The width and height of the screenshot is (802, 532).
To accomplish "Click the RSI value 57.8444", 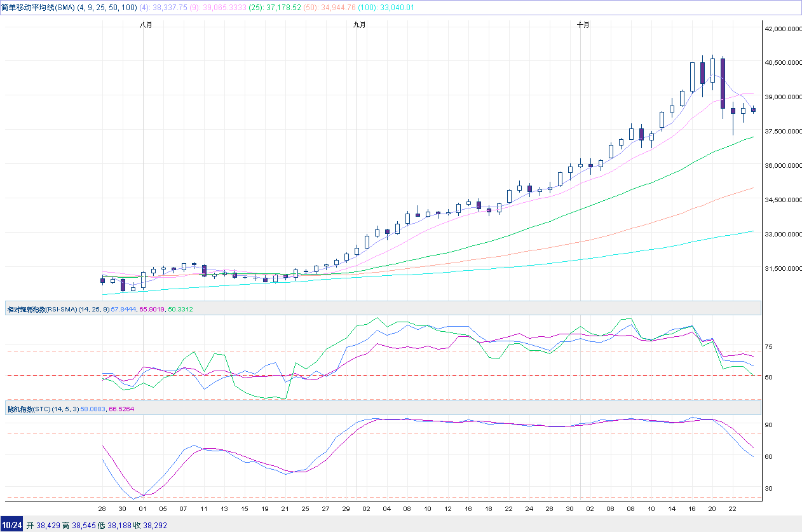I will pyautogui.click(x=124, y=309).
